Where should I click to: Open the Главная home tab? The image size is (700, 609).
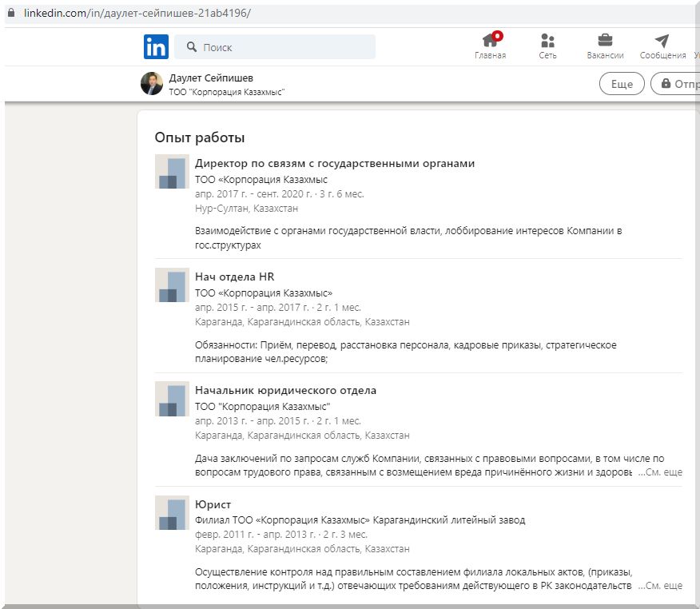490,46
